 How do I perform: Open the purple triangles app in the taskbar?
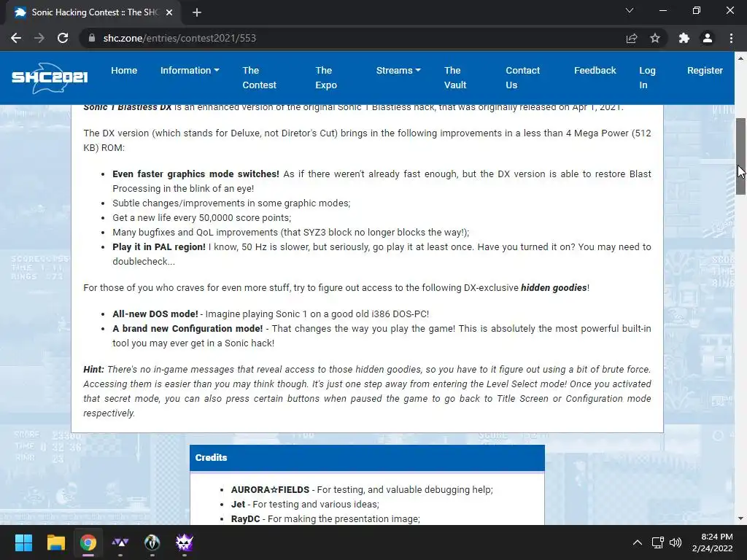tap(120, 542)
